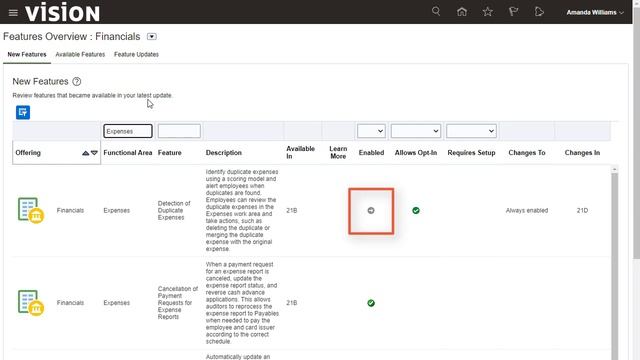Switch to Available Features tab
This screenshot has height=360, width=640.
[80, 54]
